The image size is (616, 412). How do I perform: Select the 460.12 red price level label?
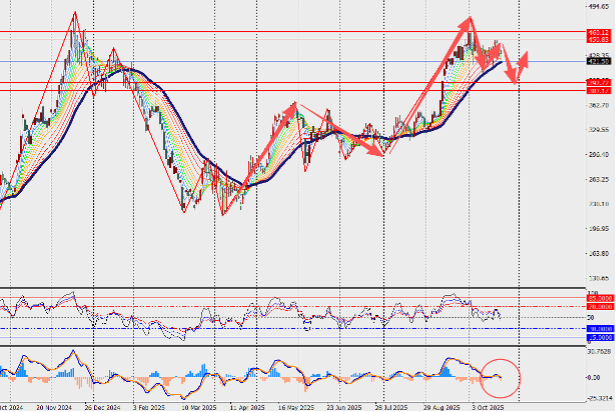tap(599, 32)
